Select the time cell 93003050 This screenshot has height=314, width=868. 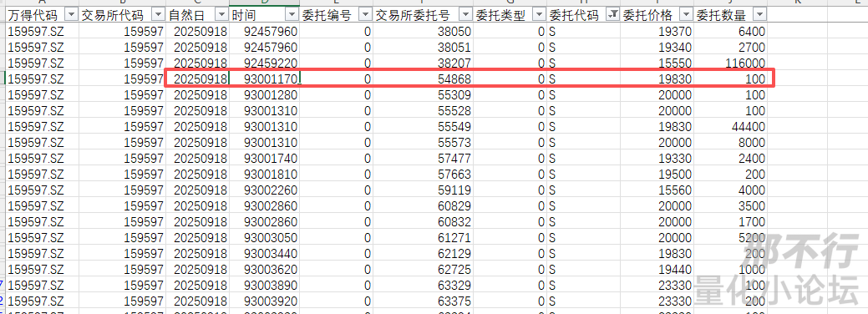point(265,237)
